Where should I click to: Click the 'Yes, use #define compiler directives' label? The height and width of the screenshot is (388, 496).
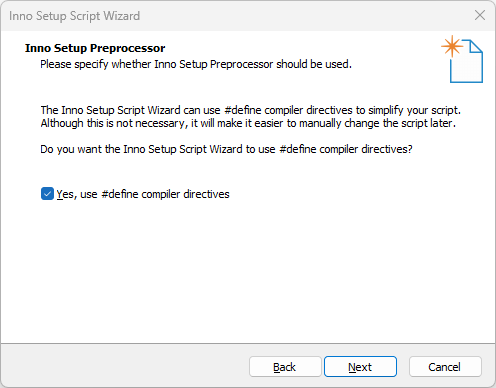coord(143,194)
